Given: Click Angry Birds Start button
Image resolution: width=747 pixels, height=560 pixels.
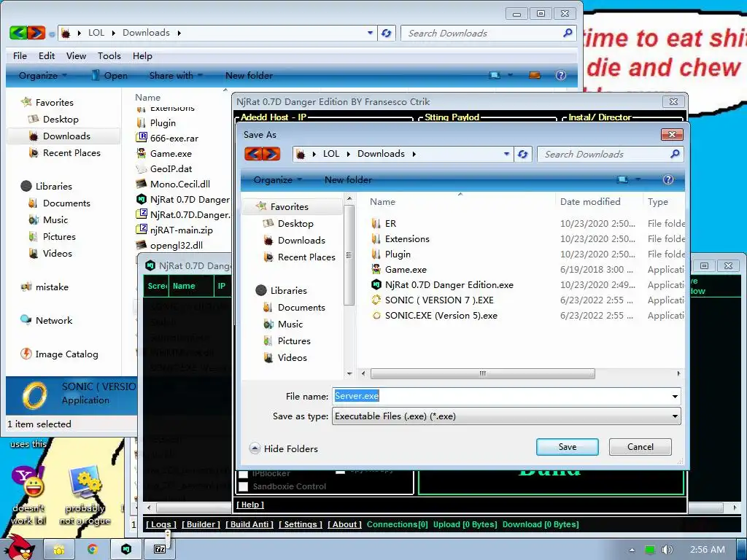Looking at the screenshot, I should click(19, 547).
